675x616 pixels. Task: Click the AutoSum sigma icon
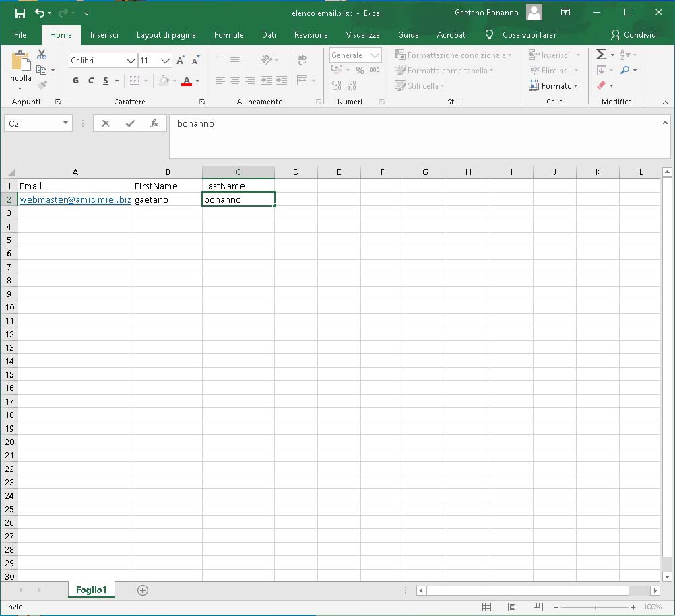[602, 55]
